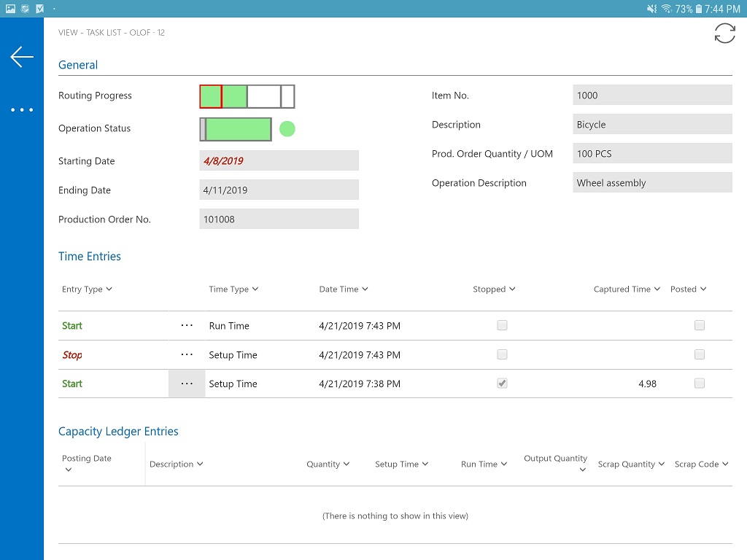Open row options for 7:38 PM entry
Screen dimensions: 747x560
click(187, 384)
